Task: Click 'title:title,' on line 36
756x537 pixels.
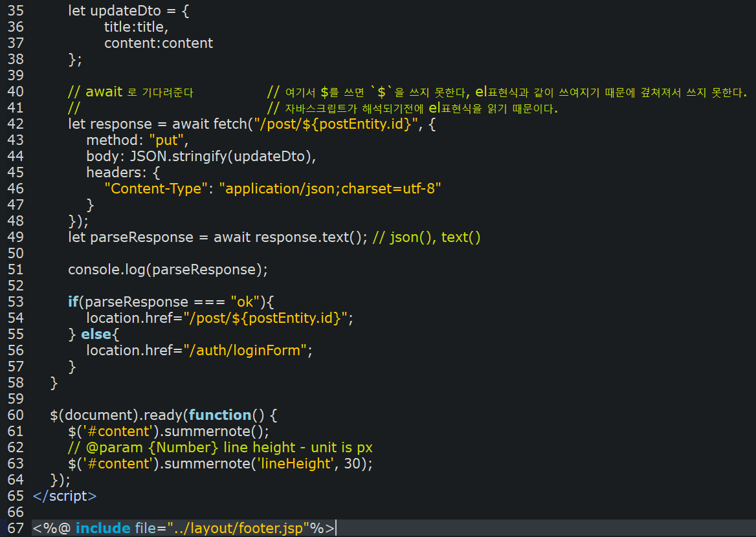Action: 136,27
